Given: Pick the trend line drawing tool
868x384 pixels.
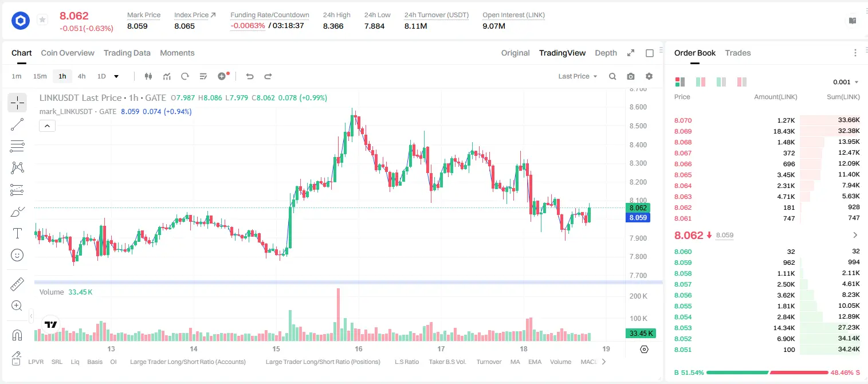Looking at the screenshot, I should pos(17,124).
